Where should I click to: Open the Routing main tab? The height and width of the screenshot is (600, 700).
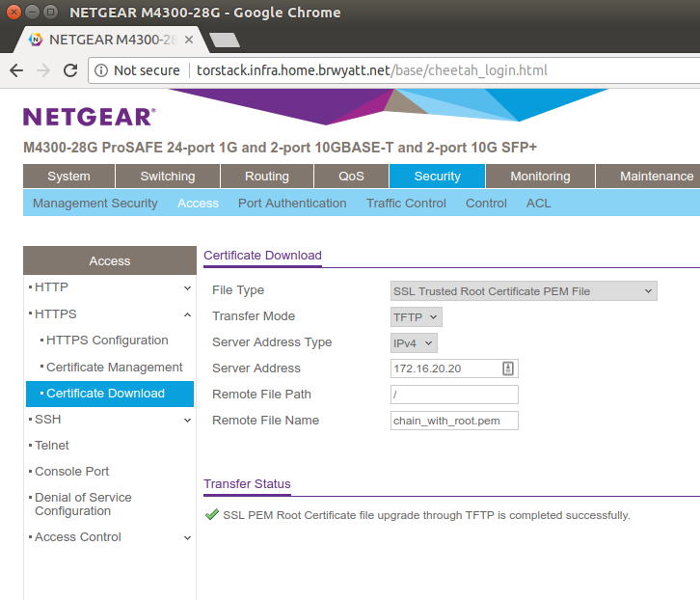tap(267, 176)
